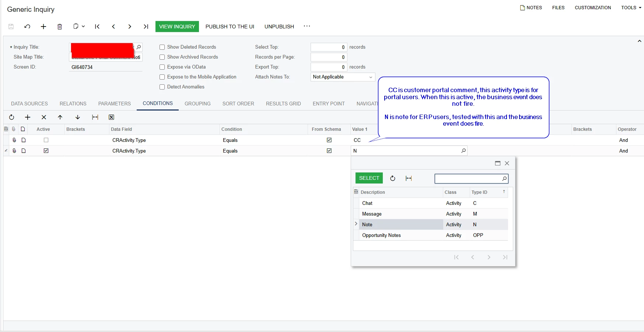Expand the selected Note row arrow
The image size is (644, 332).
(356, 224)
